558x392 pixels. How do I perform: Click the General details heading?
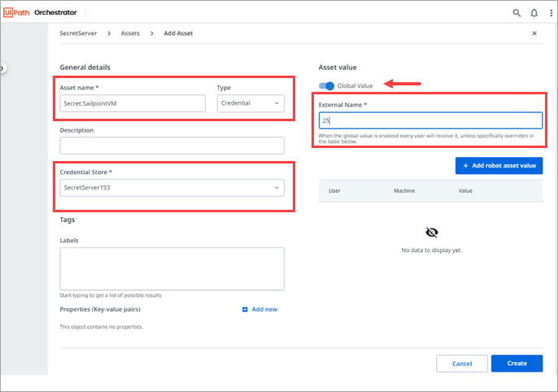(85, 68)
